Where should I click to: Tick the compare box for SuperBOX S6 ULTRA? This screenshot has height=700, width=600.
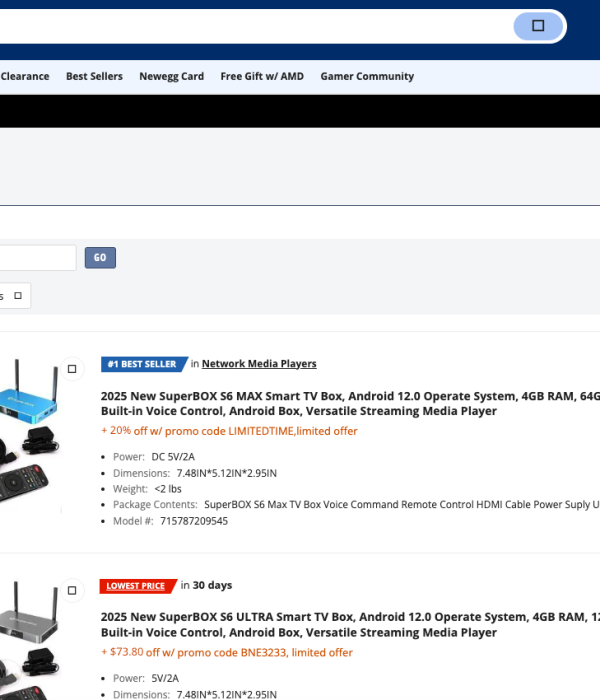click(x=72, y=590)
